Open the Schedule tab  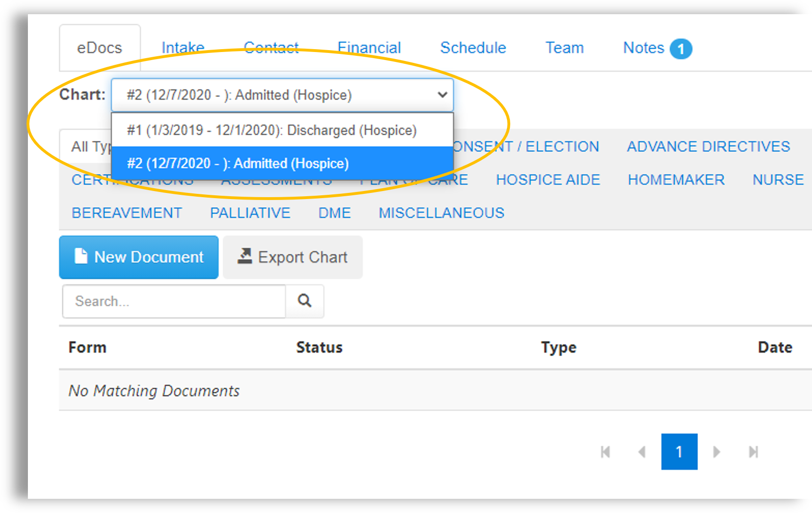473,48
